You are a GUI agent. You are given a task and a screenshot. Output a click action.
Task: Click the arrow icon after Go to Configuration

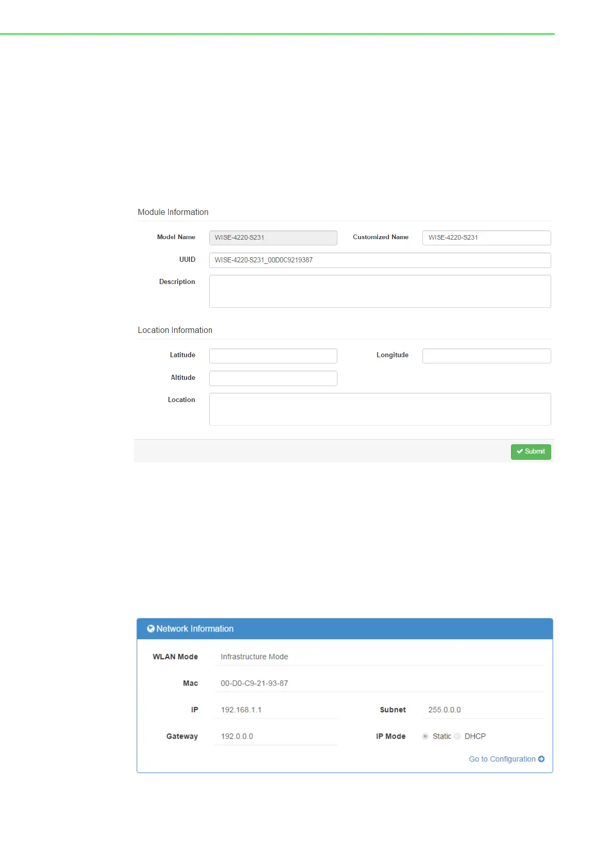point(541,759)
